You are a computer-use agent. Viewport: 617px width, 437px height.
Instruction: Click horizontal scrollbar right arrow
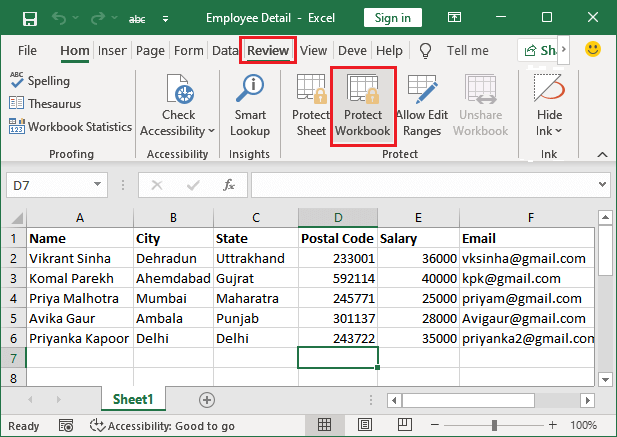coord(587,400)
